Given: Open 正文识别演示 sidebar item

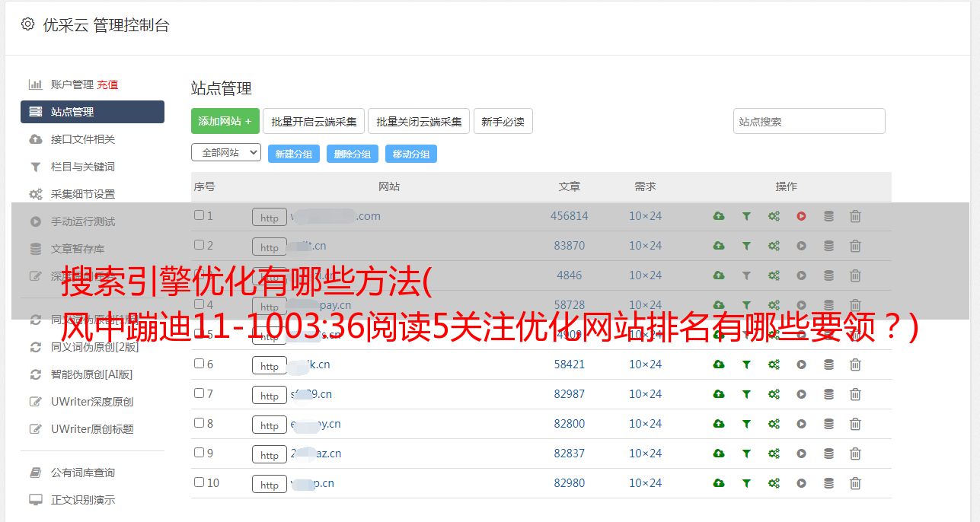Looking at the screenshot, I should click(x=83, y=500).
